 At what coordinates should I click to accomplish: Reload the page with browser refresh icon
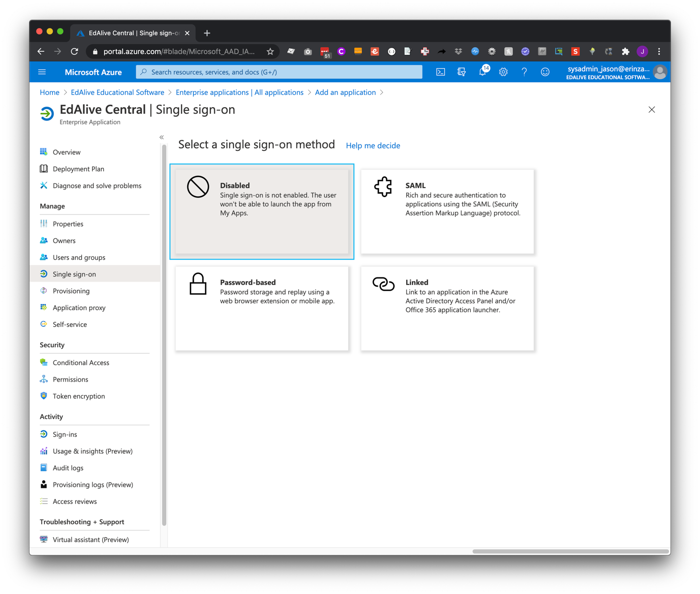75,51
